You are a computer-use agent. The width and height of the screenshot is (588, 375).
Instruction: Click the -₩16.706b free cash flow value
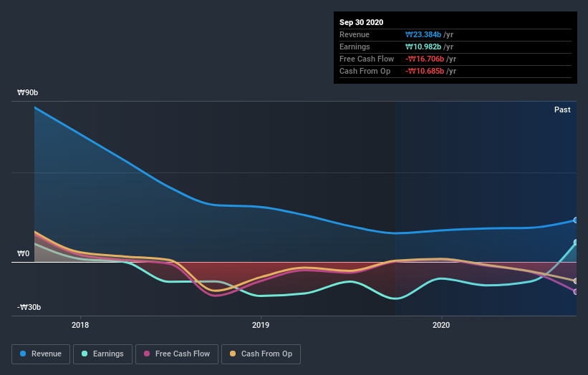click(x=425, y=59)
